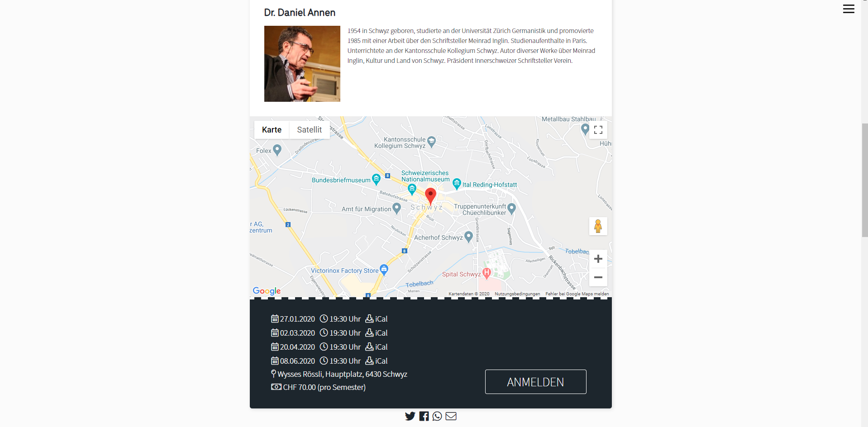Open the hamburger menu icon

(849, 9)
